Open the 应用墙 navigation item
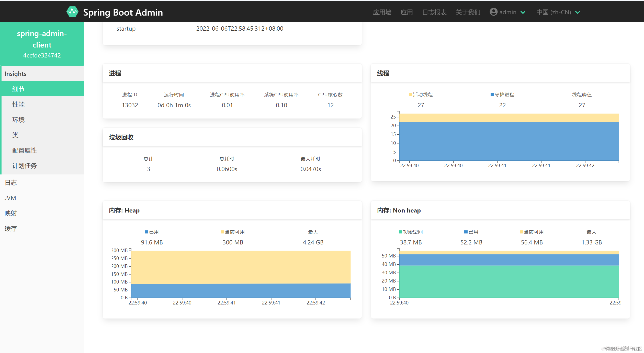The width and height of the screenshot is (644, 353). [x=382, y=12]
